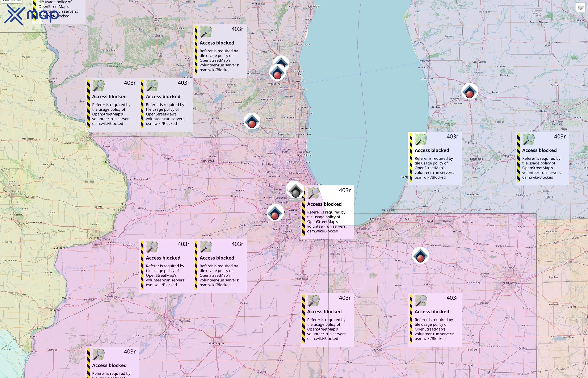This screenshot has width=588, height=378.
Task: Select the red marker near Bolingbrook
Action: pyautogui.click(x=275, y=213)
